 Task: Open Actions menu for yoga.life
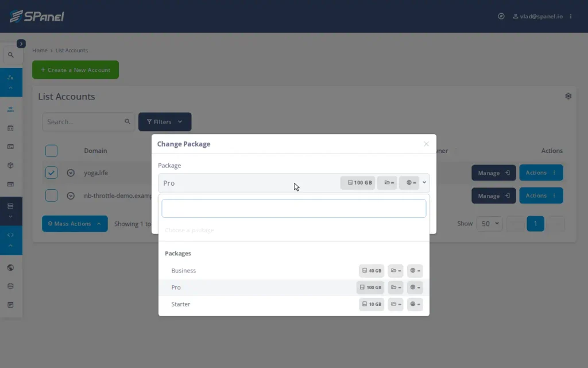pos(541,172)
